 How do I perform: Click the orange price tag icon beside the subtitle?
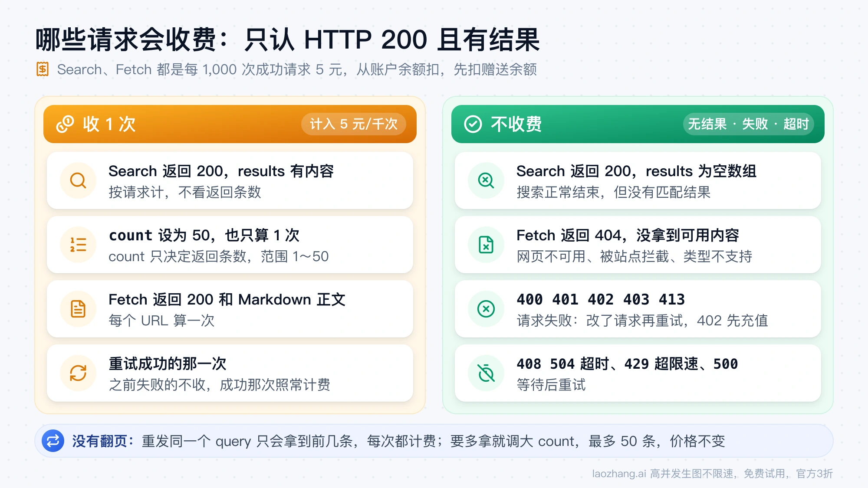point(43,69)
